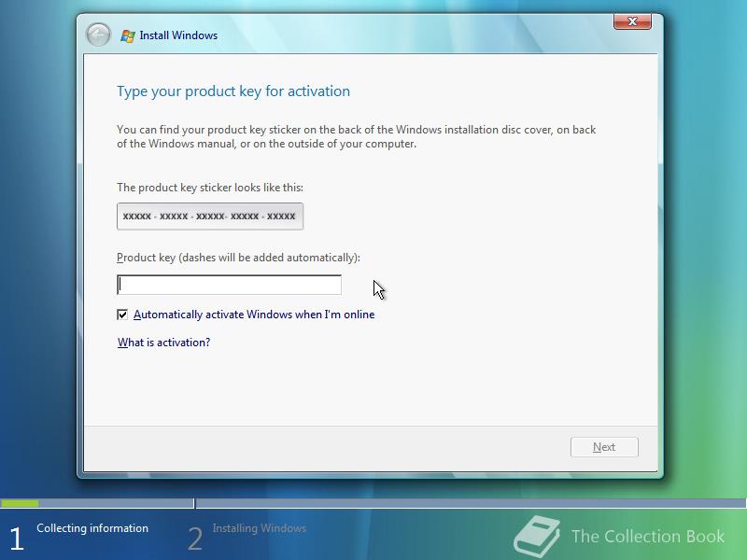Viewport: 747px width, 560px height.
Task: Click the back arrow button
Action: 98,35
